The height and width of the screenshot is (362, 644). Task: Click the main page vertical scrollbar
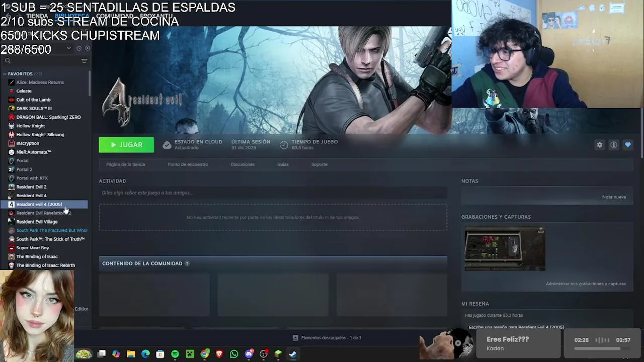[x=642, y=133]
